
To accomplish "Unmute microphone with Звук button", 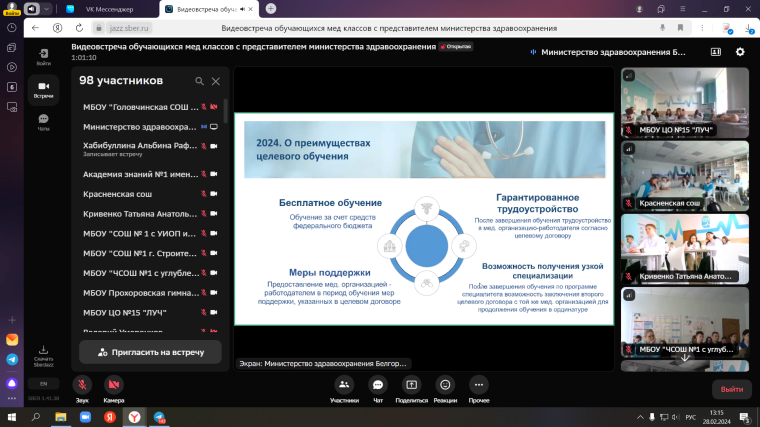I will coord(82,385).
